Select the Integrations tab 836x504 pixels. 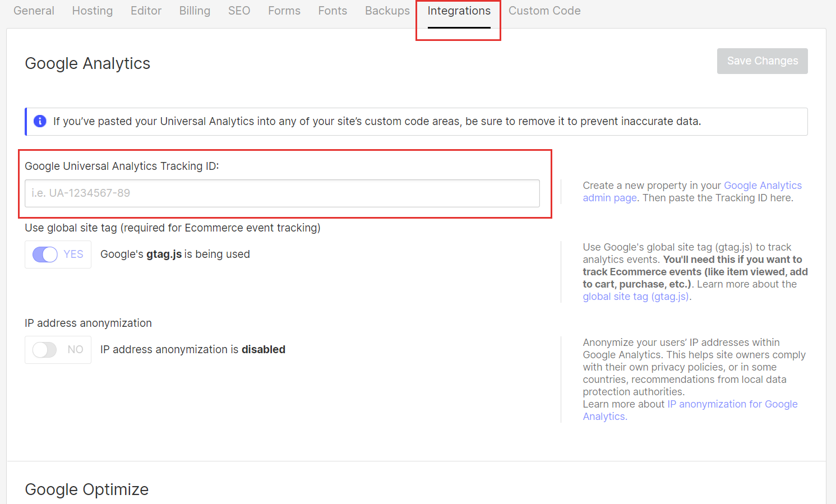pyautogui.click(x=459, y=11)
